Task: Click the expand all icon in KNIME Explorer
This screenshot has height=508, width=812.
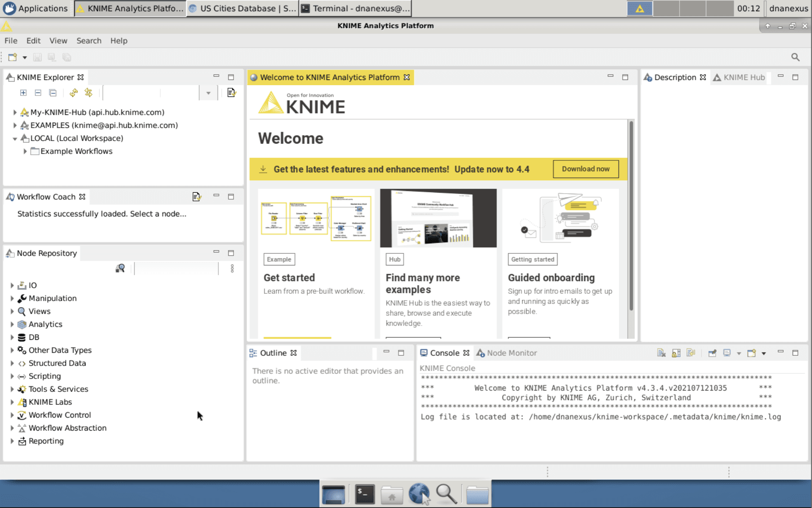Action: click(x=23, y=92)
